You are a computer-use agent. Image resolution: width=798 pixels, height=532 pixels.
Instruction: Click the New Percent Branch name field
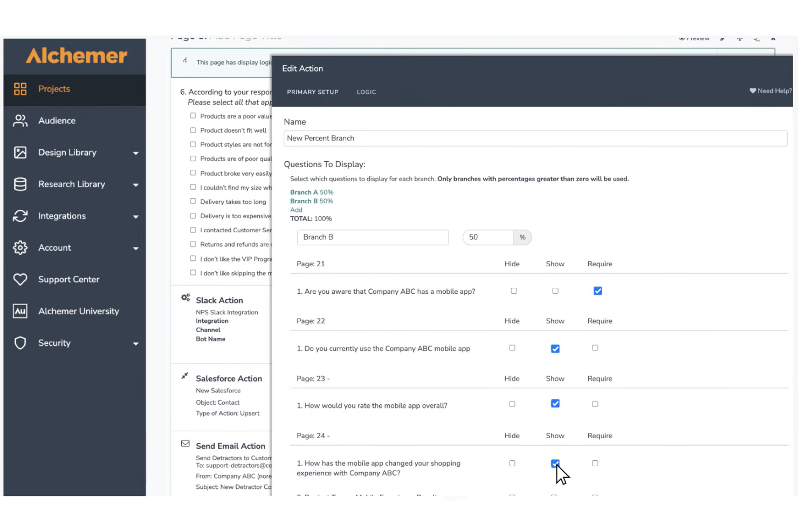(x=535, y=138)
